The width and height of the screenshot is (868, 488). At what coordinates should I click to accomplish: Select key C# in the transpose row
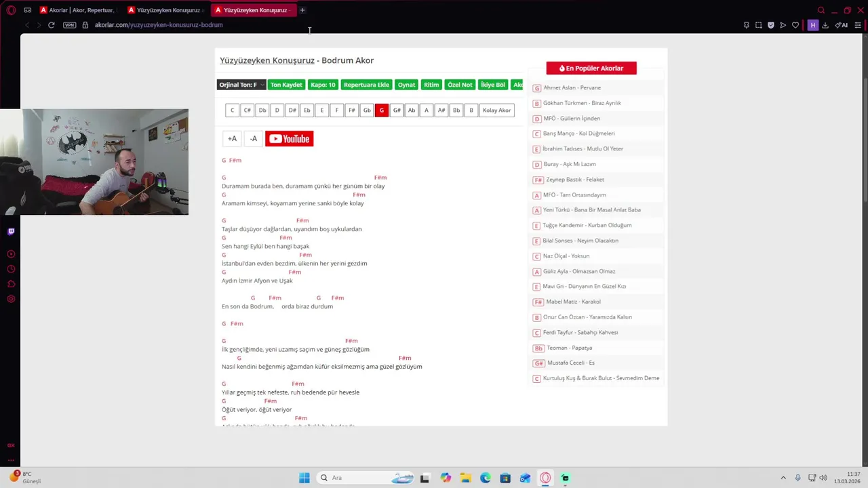pyautogui.click(x=247, y=110)
